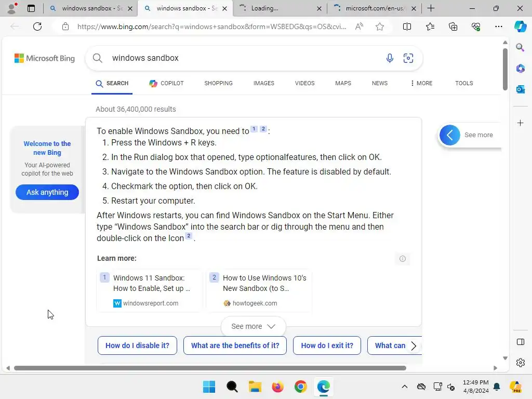Screen dimensions: 532x399
Task: Open split screen view
Action: 407,26
